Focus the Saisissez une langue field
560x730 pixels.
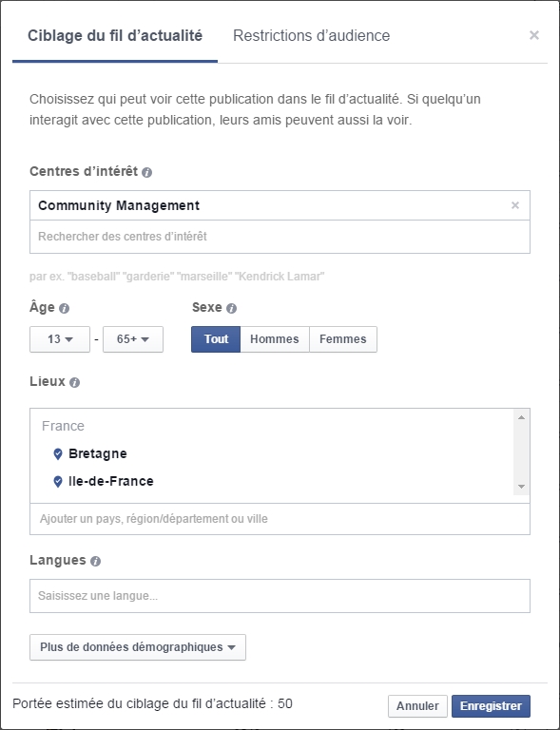click(280, 596)
